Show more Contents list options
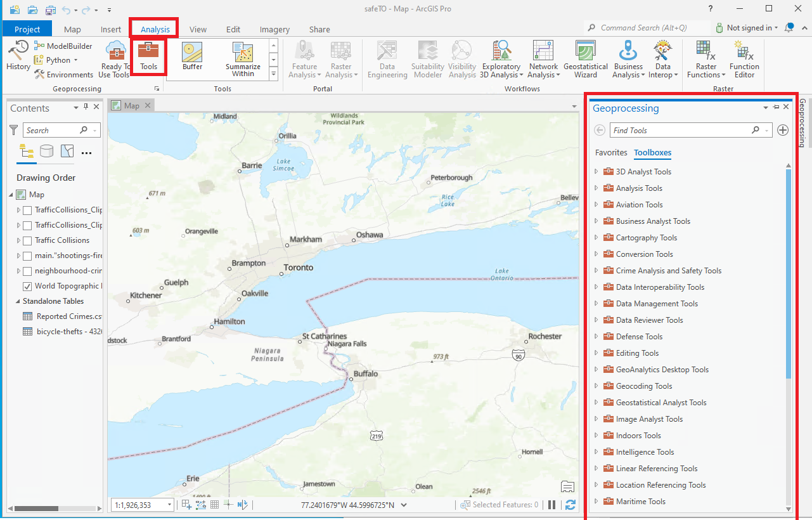This screenshot has width=812, height=520. 87,153
